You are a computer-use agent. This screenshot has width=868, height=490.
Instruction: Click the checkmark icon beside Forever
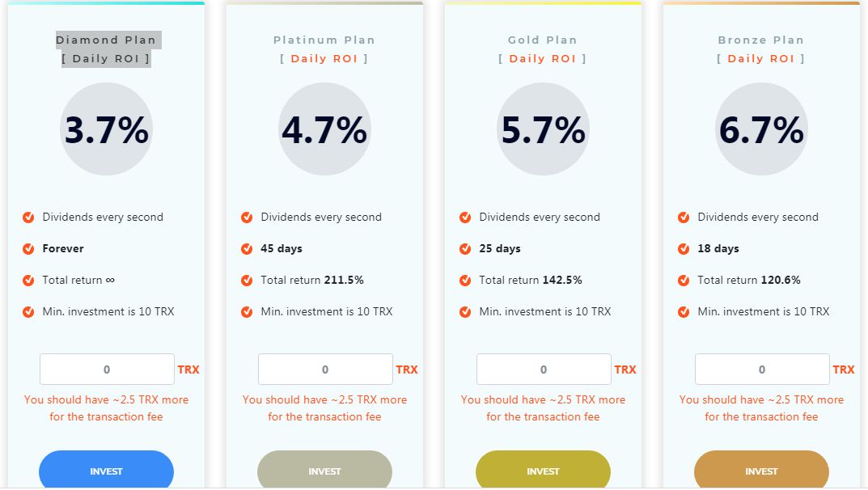(x=28, y=249)
